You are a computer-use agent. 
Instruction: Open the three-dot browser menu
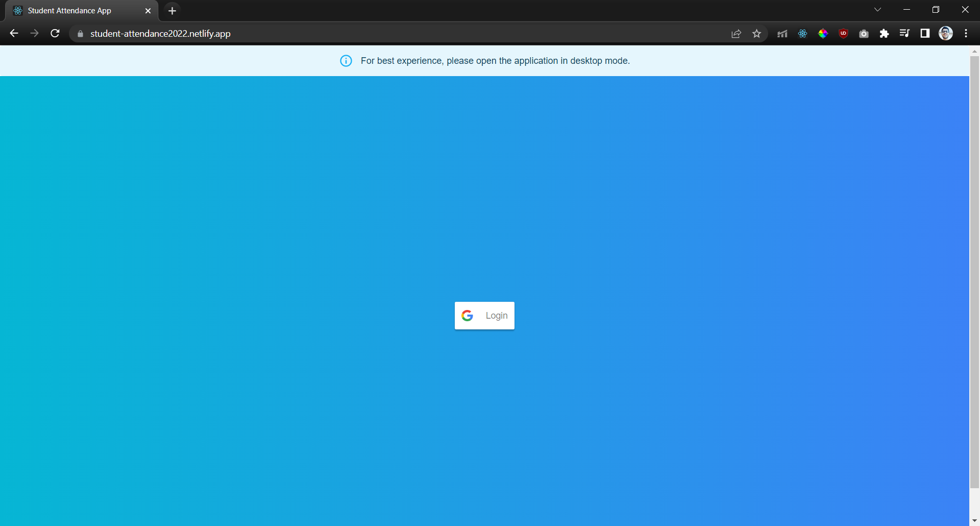tap(966, 33)
